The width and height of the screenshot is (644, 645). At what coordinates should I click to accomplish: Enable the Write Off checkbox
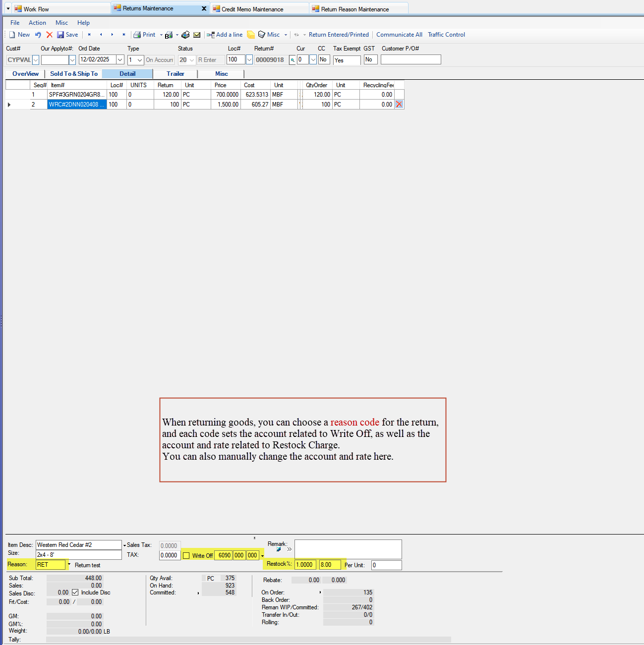[x=186, y=555]
